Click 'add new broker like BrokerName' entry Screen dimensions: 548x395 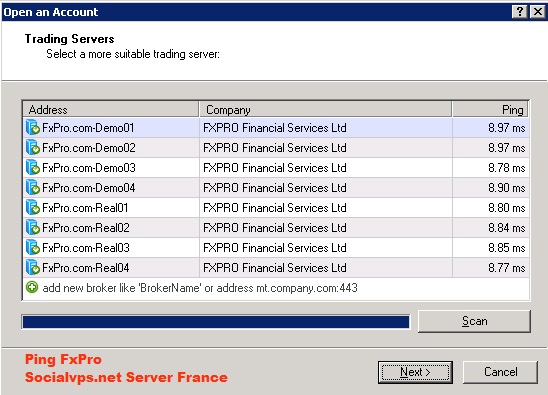(x=200, y=288)
